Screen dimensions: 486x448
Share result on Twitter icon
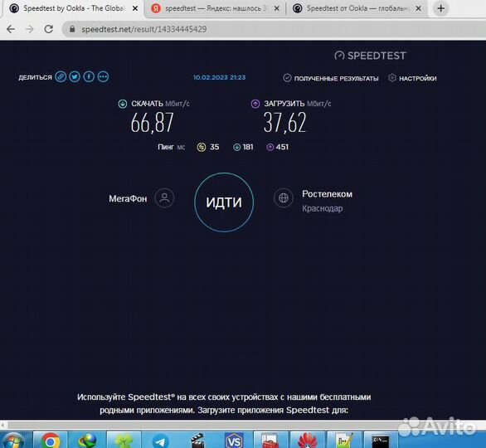coord(75,76)
